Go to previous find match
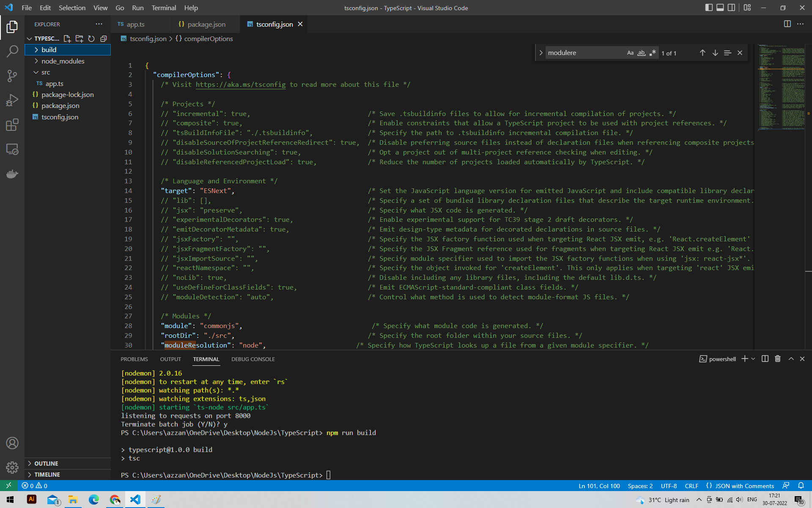Viewport: 812px width, 508px height. pos(702,53)
